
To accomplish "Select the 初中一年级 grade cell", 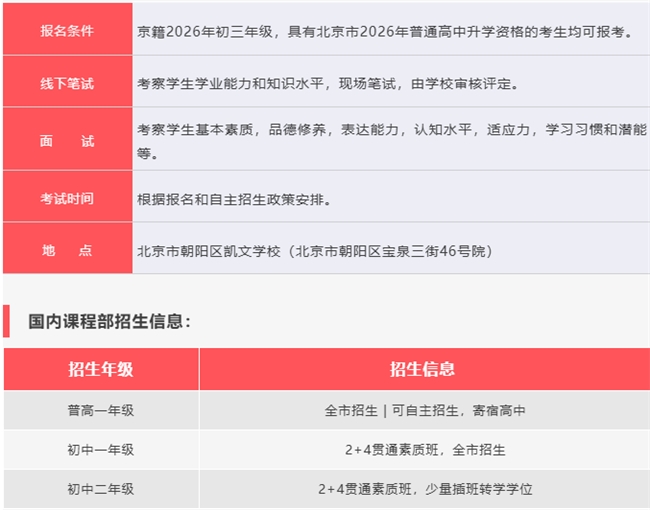I will (101, 450).
